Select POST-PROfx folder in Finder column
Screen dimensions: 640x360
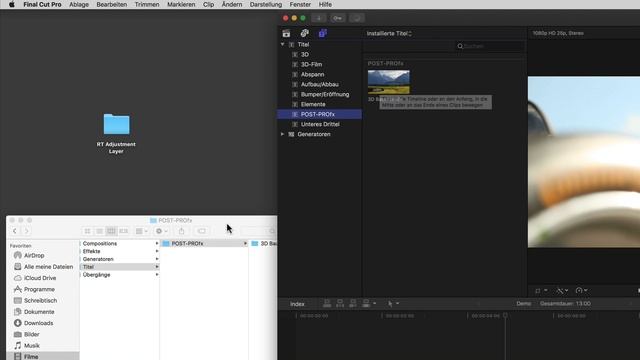tap(204, 243)
